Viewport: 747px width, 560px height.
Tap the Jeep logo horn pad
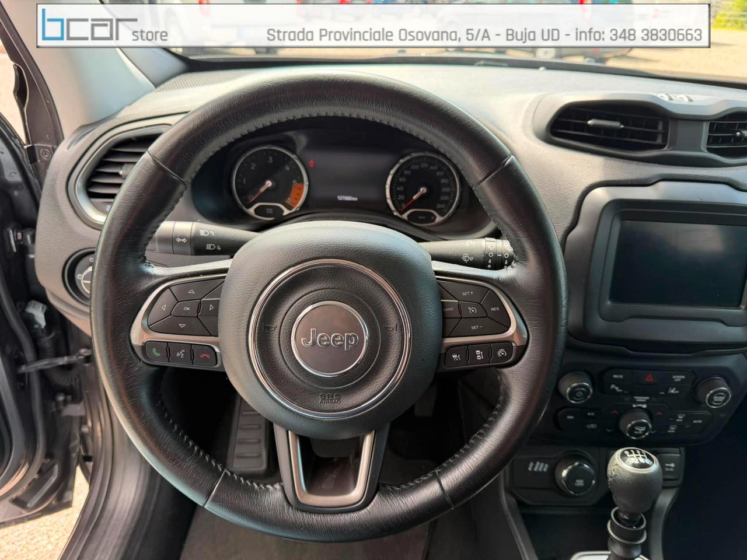click(x=330, y=338)
